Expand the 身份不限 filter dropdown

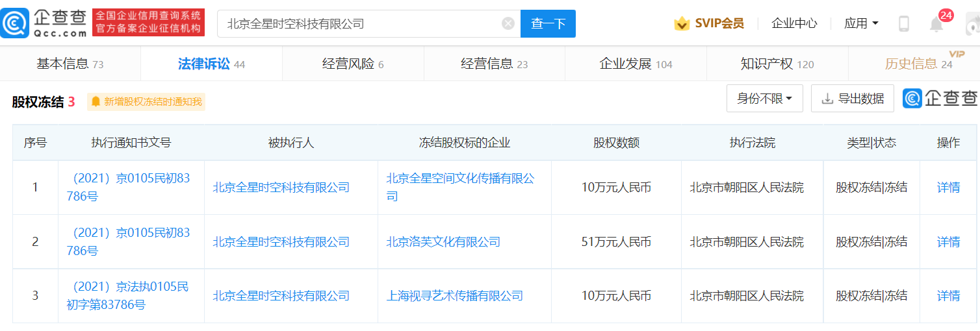(765, 99)
